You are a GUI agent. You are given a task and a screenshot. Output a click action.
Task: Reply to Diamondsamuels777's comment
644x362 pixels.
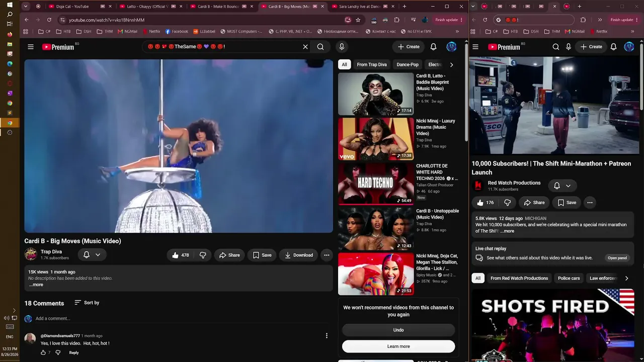74,352
